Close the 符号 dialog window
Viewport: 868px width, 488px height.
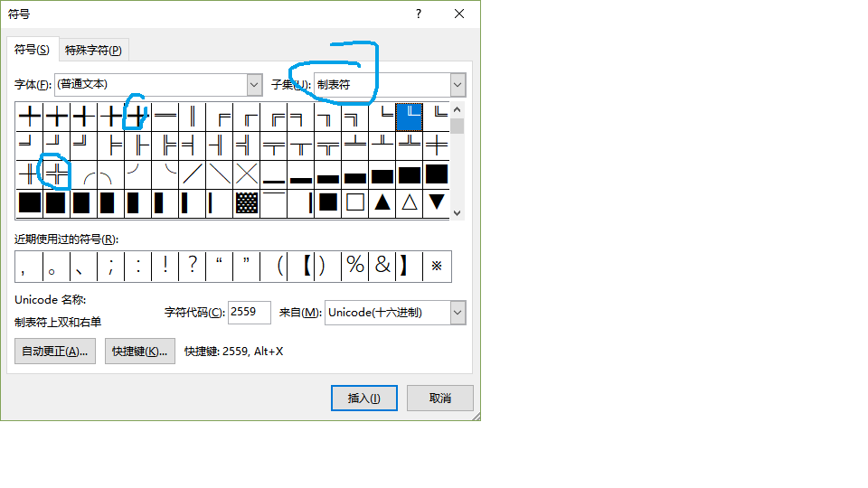coord(459,14)
